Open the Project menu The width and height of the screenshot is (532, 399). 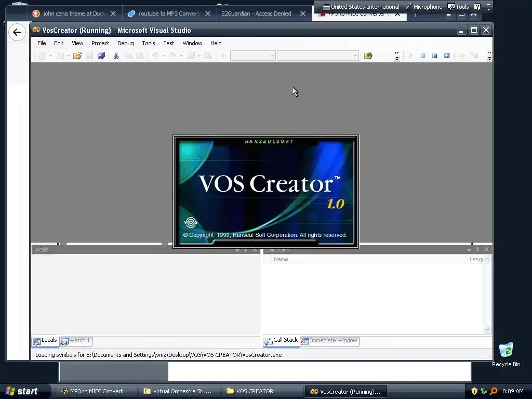[100, 43]
